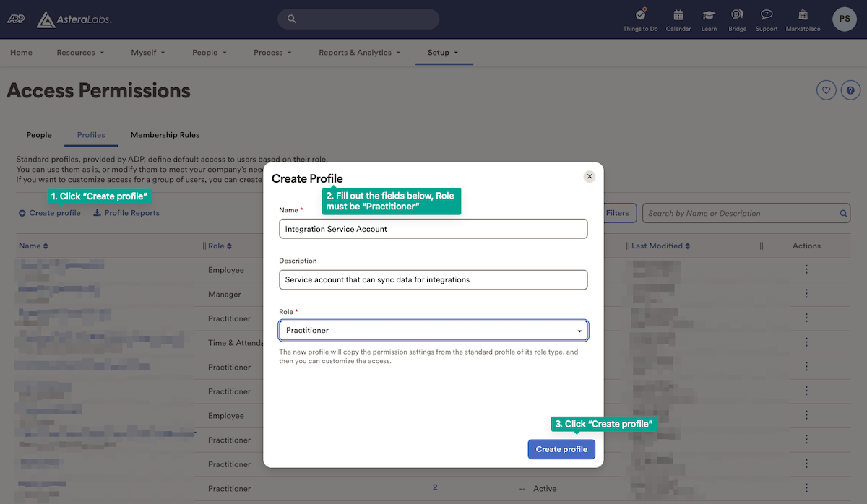867x504 pixels.
Task: Click the PS user avatar
Action: [x=845, y=19]
